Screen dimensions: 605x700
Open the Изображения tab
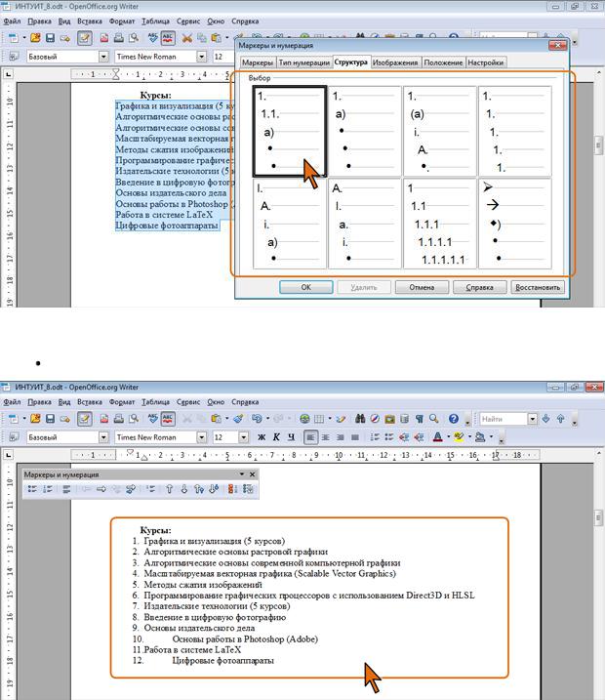(395, 62)
